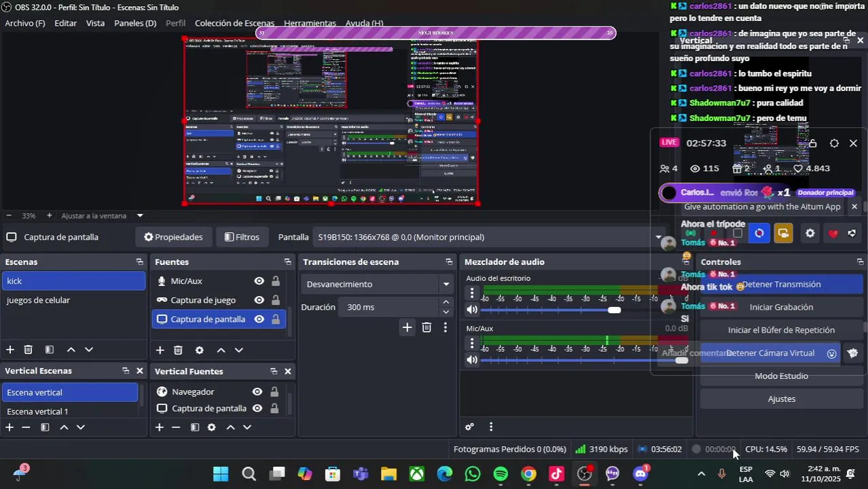The image size is (868, 489).
Task: Delete the scene transition with trash icon
Action: click(x=427, y=327)
